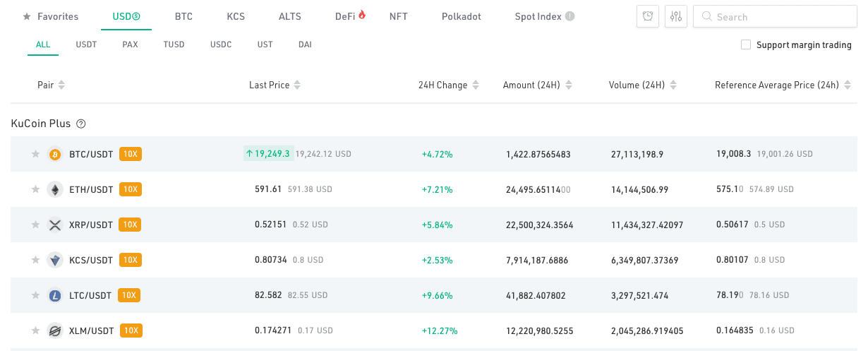
Task: Click the Stellar XLM coin icon
Action: [54, 331]
